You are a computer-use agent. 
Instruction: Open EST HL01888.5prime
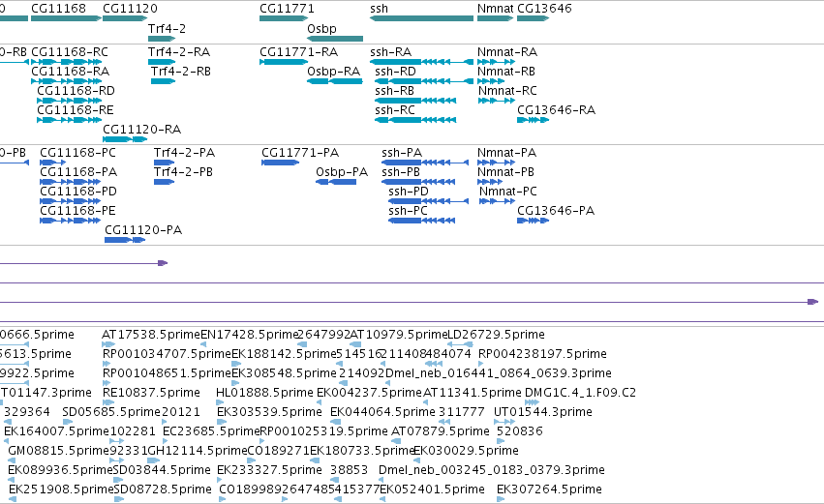(x=265, y=393)
